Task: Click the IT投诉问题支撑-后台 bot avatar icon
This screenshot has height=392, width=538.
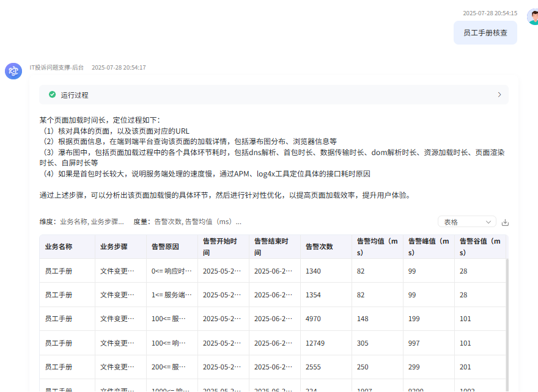Action: point(13,71)
